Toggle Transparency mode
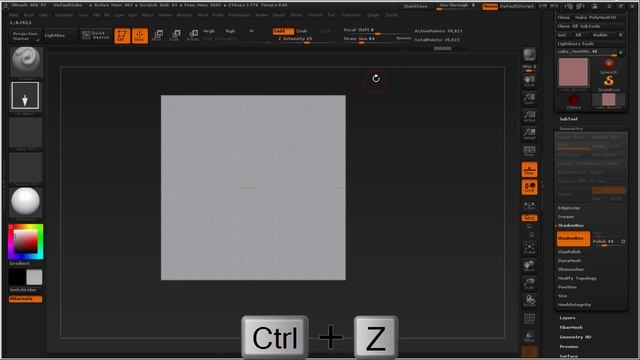640x360 pixels. coord(529,336)
